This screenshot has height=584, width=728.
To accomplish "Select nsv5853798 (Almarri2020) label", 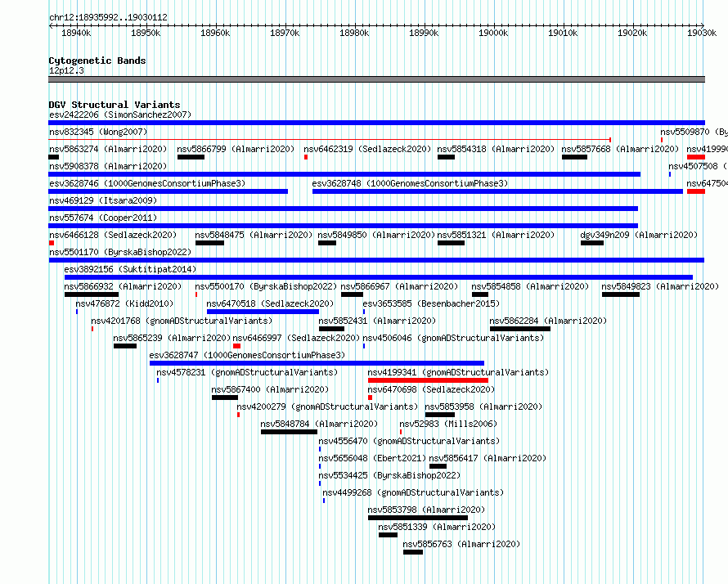I will click(x=427, y=510).
